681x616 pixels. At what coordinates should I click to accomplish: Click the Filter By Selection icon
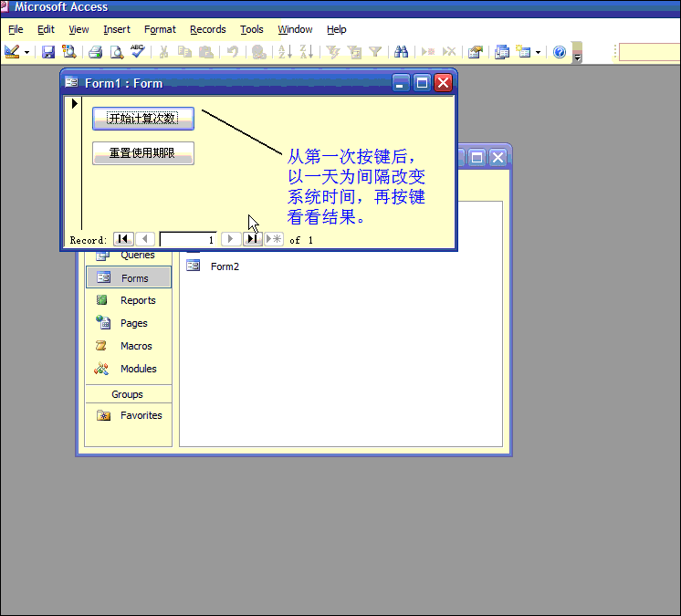[333, 52]
